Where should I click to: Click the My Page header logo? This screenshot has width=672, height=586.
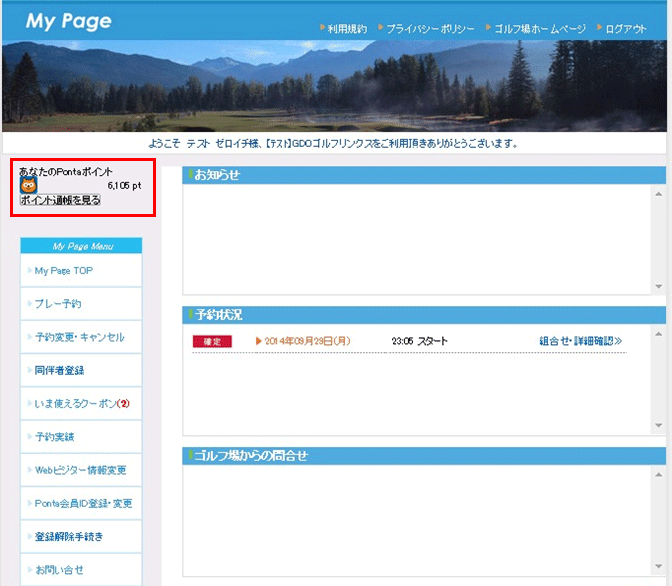pyautogui.click(x=69, y=21)
